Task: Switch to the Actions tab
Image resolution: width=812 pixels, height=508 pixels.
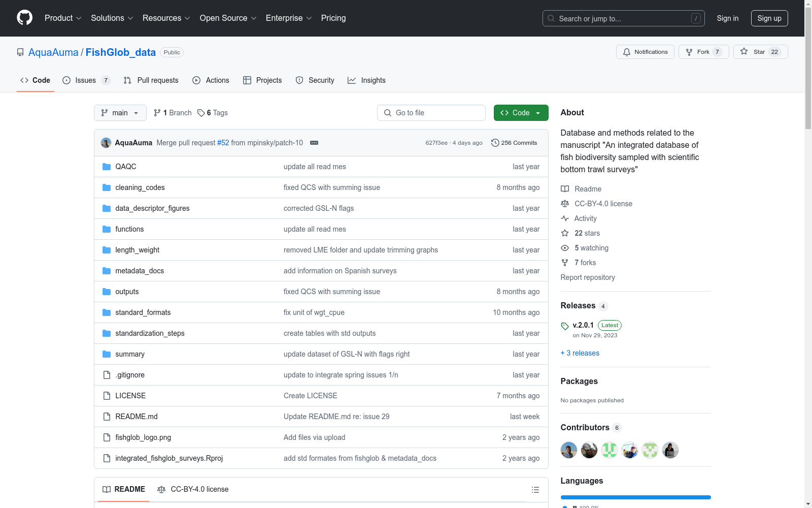Action: coord(211,80)
